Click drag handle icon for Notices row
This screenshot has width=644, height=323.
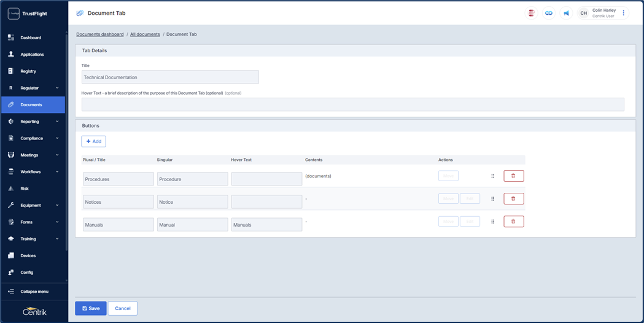[492, 199]
